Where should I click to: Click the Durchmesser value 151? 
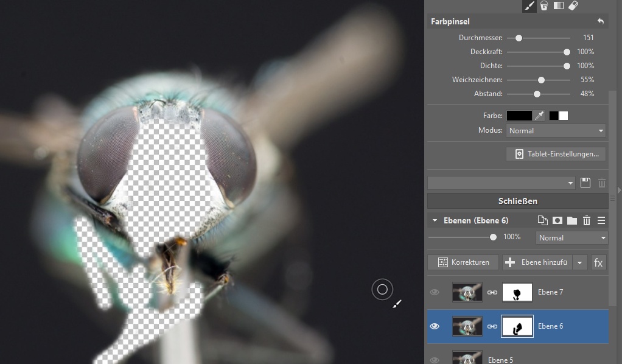click(589, 38)
